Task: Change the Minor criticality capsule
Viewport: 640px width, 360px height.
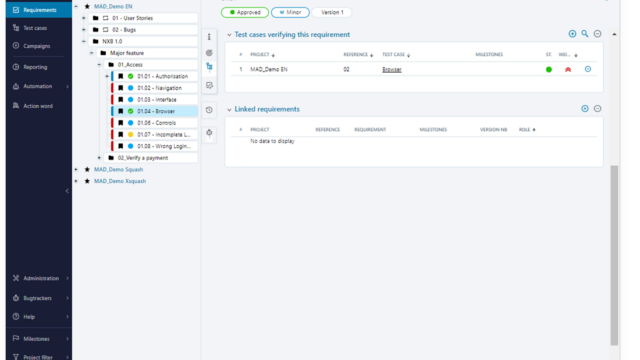Action: (x=290, y=12)
